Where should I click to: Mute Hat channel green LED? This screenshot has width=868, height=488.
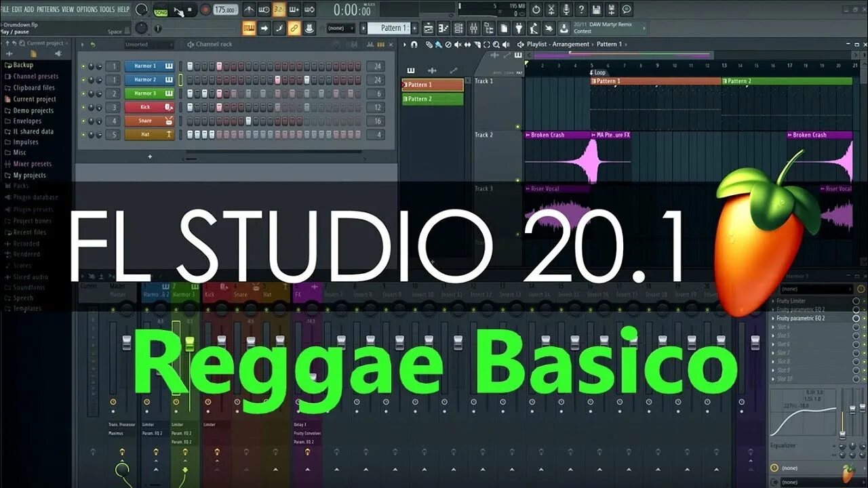click(84, 135)
